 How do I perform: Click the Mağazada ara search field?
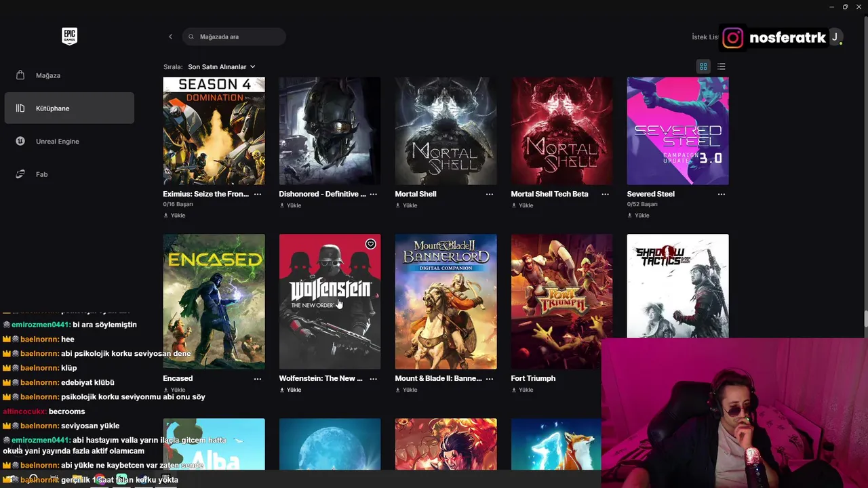[234, 37]
